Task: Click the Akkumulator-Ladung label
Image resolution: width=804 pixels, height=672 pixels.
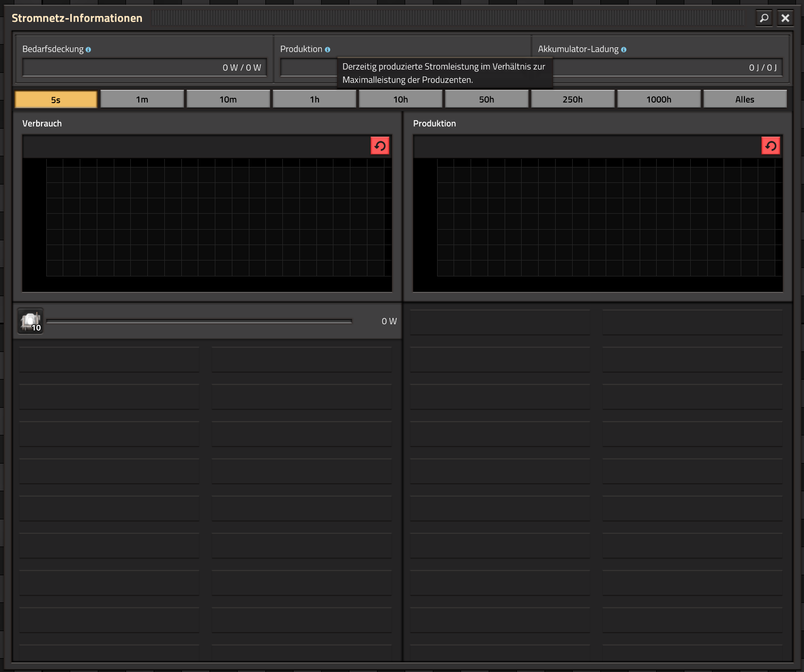Action: click(578, 49)
